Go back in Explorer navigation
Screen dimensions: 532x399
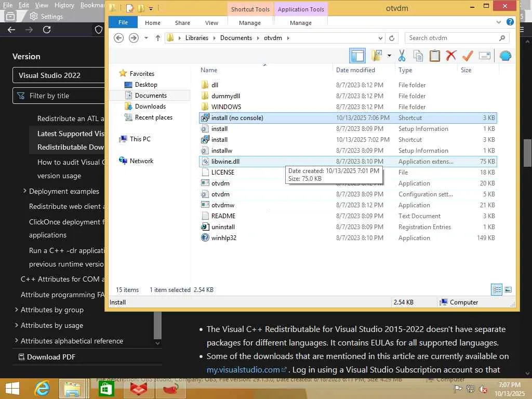coord(118,38)
